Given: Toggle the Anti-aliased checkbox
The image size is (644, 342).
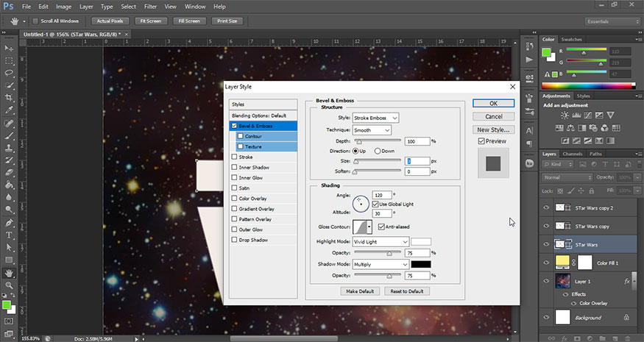Looking at the screenshot, I should point(381,227).
